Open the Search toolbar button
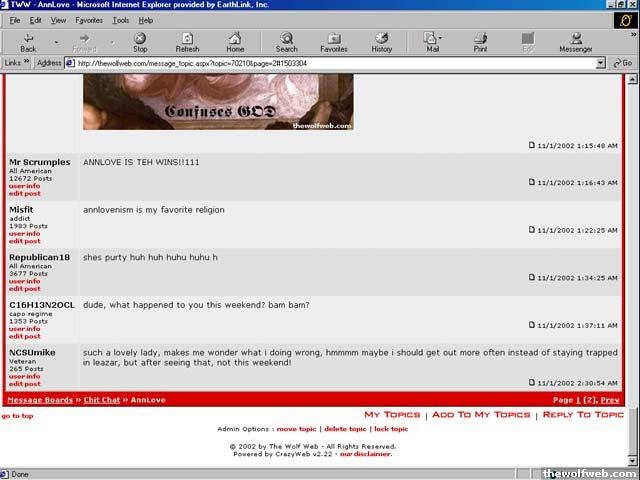 [286, 42]
